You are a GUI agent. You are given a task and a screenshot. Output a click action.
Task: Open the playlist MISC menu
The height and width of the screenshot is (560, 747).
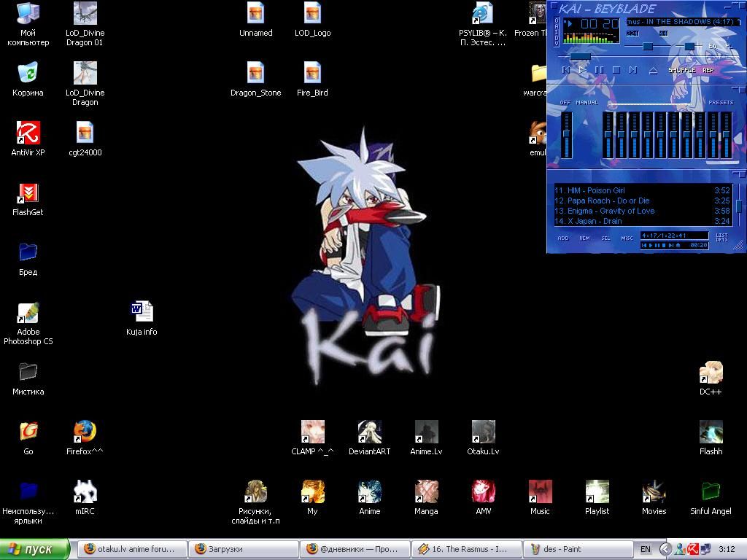pyautogui.click(x=627, y=238)
